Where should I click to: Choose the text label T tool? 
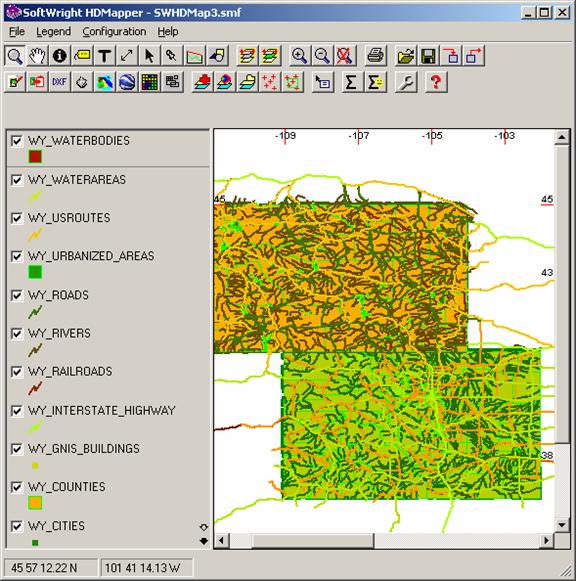tap(104, 56)
